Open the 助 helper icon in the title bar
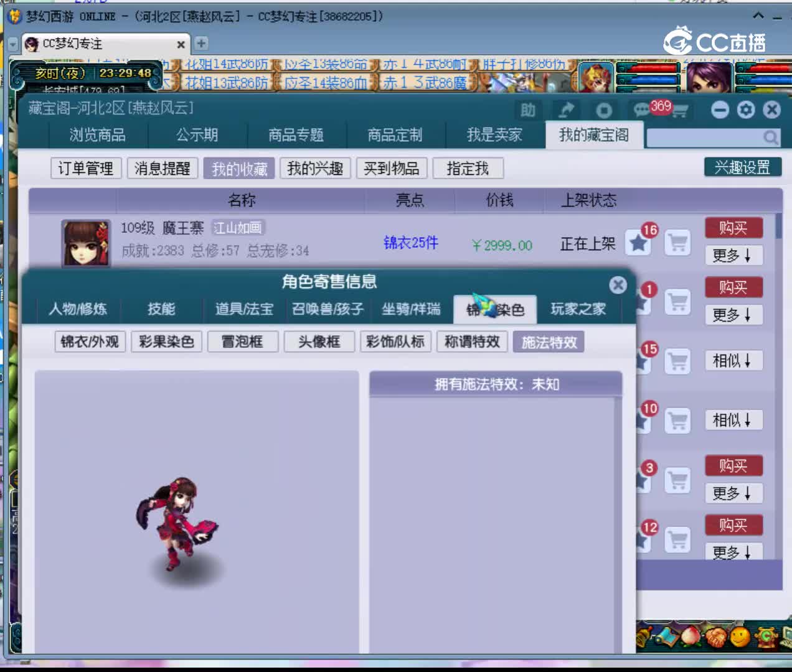792x672 pixels. coord(528,111)
